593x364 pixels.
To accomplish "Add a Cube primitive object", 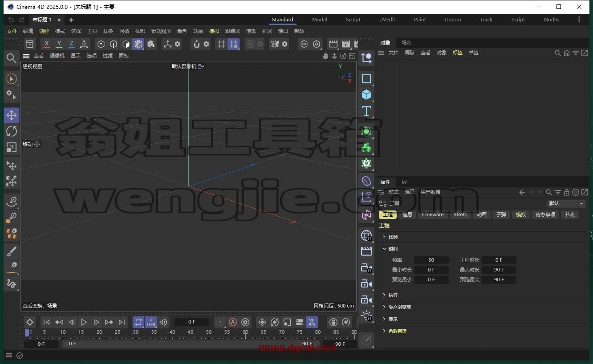I will (x=366, y=95).
